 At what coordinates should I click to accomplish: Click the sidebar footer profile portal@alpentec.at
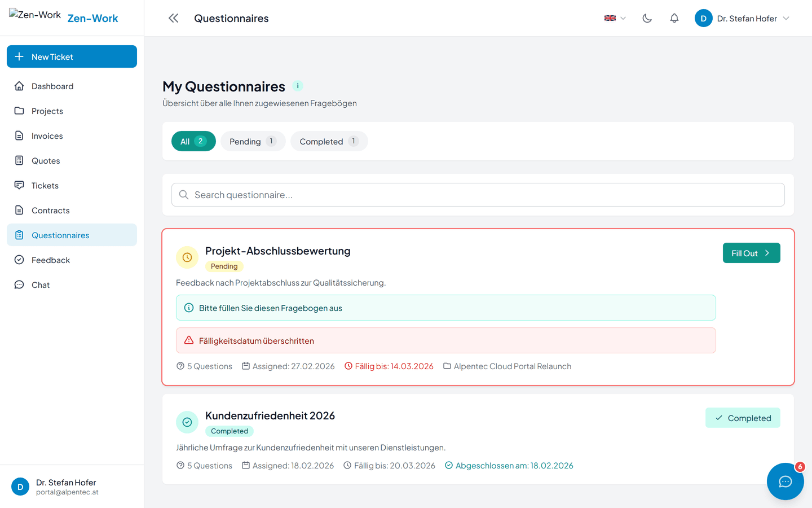tap(72, 487)
